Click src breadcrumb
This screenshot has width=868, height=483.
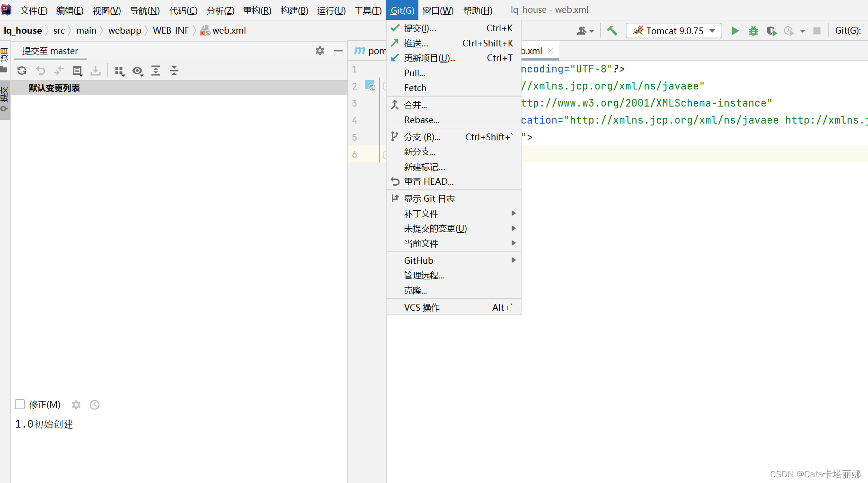(x=59, y=31)
